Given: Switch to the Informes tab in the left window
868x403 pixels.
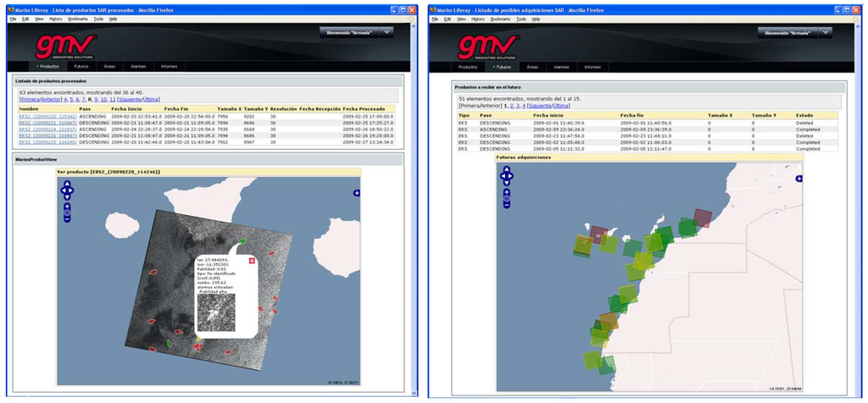Looking at the screenshot, I should coord(169,66).
